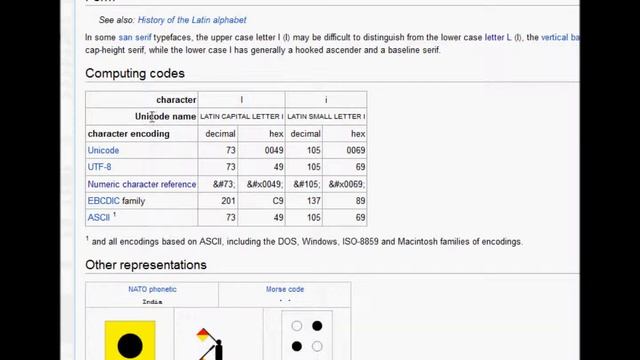Image resolution: width=640 pixels, height=360 pixels.
Task: Click the character encoding header cell
Action: [x=142, y=133]
